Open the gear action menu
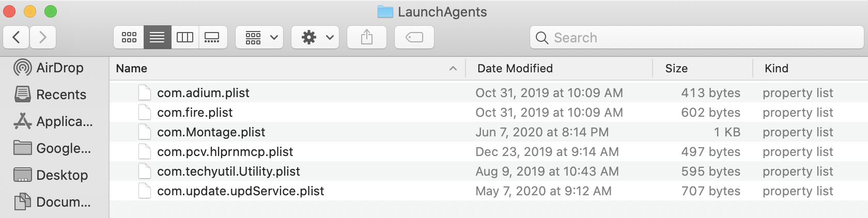Viewport: 868px width, 218px height. tap(315, 37)
